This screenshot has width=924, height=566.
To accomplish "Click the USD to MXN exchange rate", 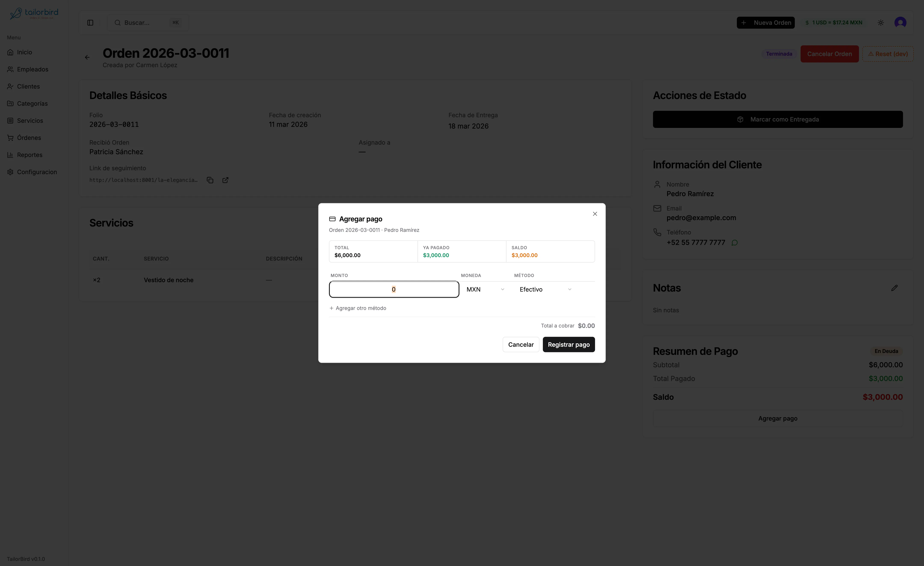I will [x=834, y=22].
